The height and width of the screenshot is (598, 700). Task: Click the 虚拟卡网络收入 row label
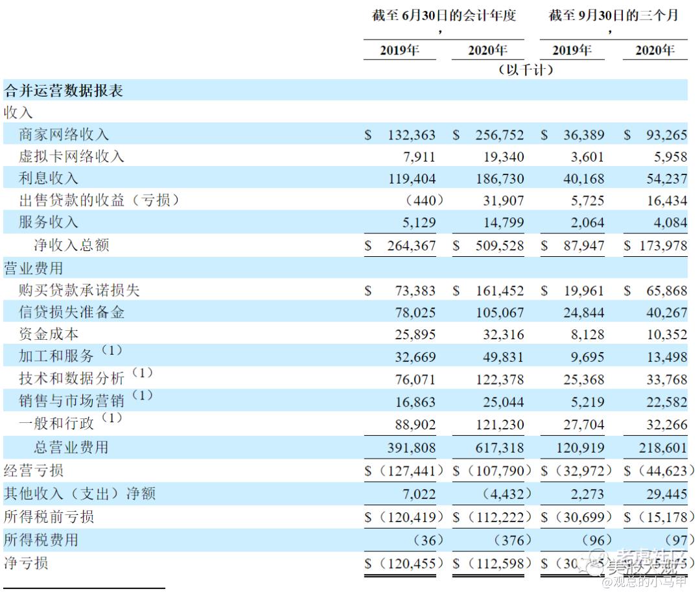click(x=71, y=156)
